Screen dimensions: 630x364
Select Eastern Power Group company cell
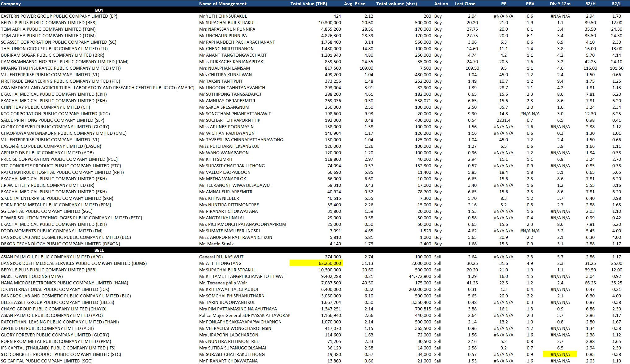(59, 16)
